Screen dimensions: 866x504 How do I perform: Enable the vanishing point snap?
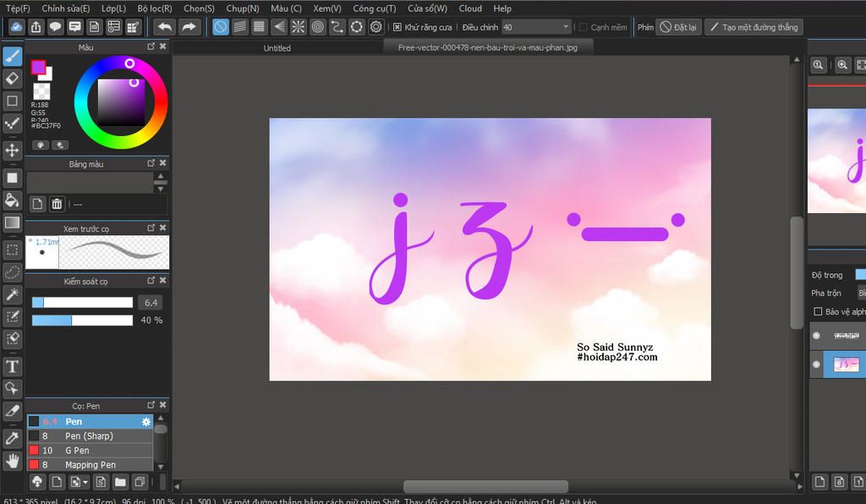(279, 26)
